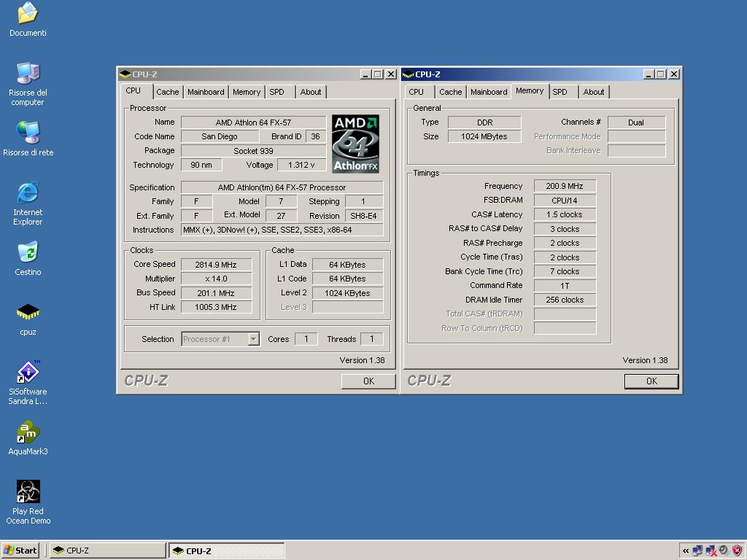Screen dimensions: 747x560
Task: Switch to Mainboard tab in left CPU-Z
Action: [x=206, y=92]
